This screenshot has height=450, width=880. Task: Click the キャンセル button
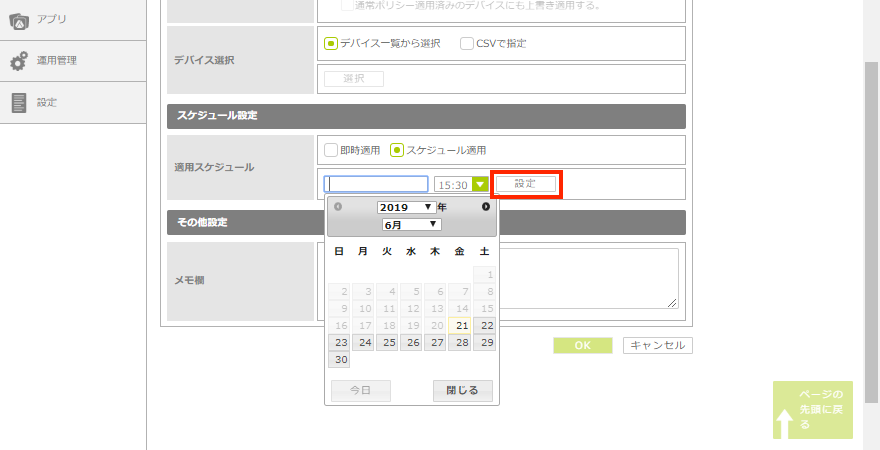(x=657, y=345)
